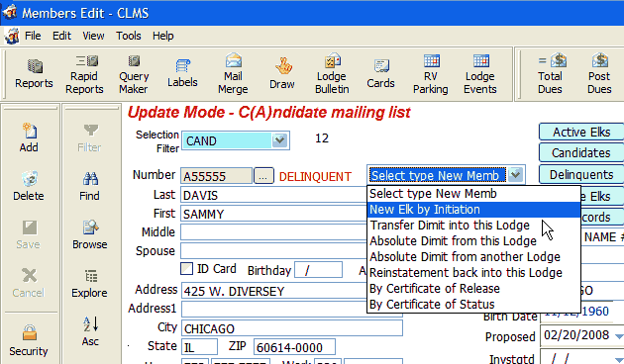
Task: Click the Post Dues icon
Action: coord(599,74)
